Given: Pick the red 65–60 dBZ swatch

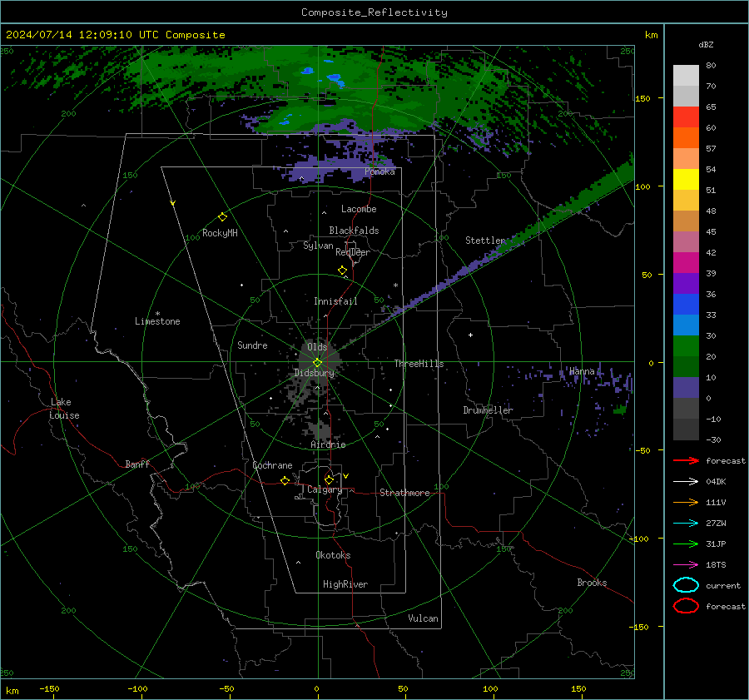Looking at the screenshot, I should pyautogui.click(x=686, y=117).
